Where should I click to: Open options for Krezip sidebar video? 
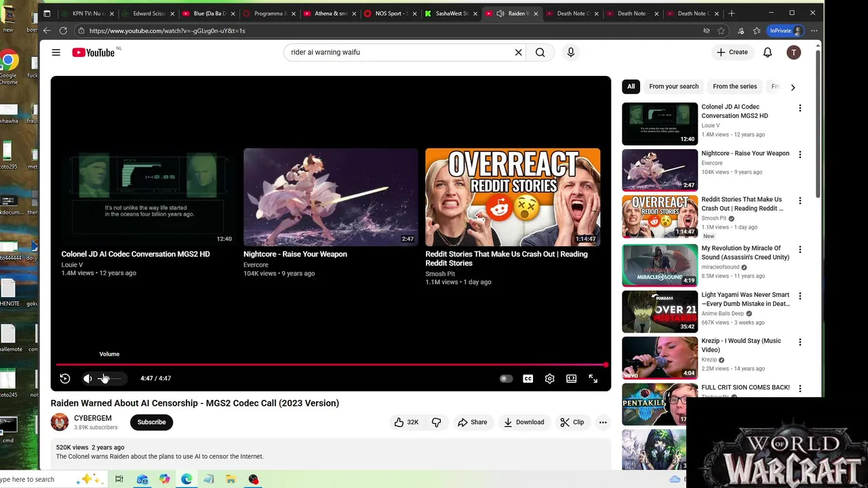click(800, 342)
